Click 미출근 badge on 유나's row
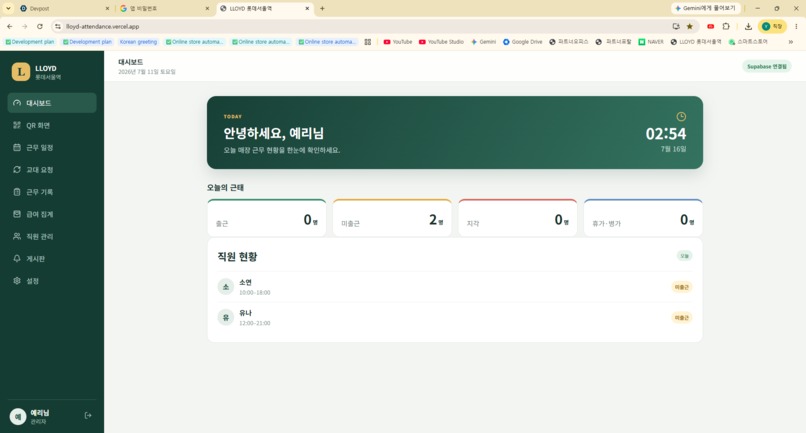Image resolution: width=806 pixels, height=433 pixels. tap(682, 318)
